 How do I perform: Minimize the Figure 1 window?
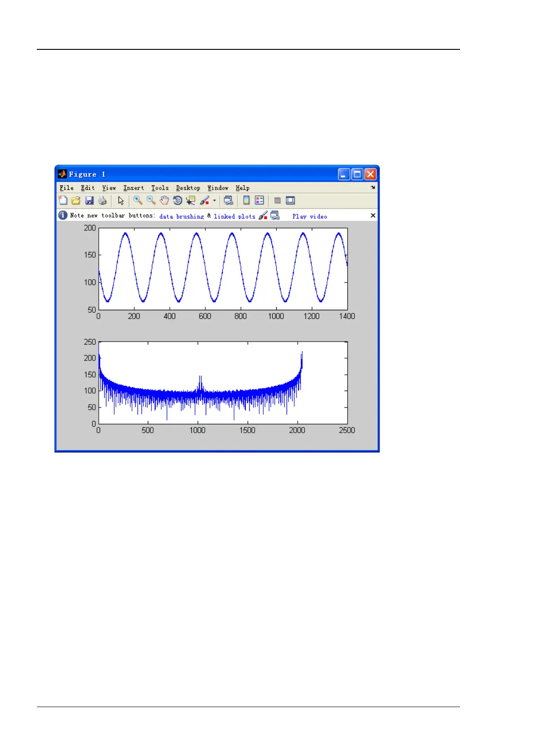tap(344, 174)
